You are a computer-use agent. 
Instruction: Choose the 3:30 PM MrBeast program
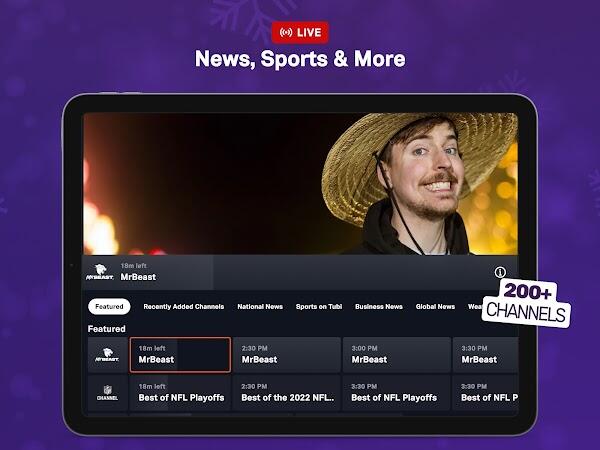(x=485, y=355)
